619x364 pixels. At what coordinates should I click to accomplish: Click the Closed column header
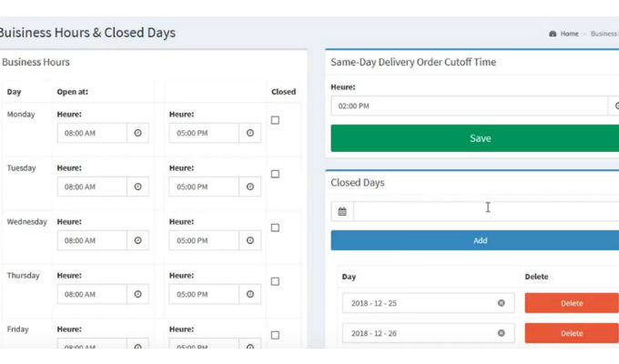point(283,92)
